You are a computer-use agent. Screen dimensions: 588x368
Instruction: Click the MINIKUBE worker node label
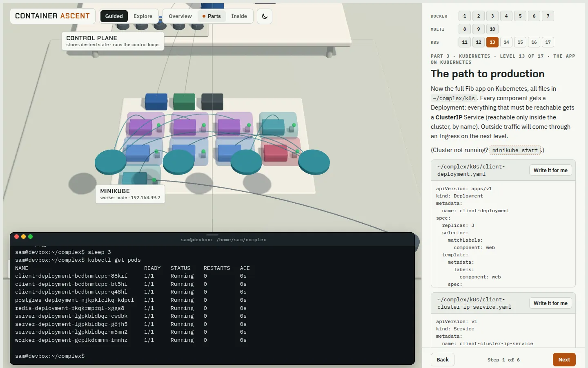point(130,194)
